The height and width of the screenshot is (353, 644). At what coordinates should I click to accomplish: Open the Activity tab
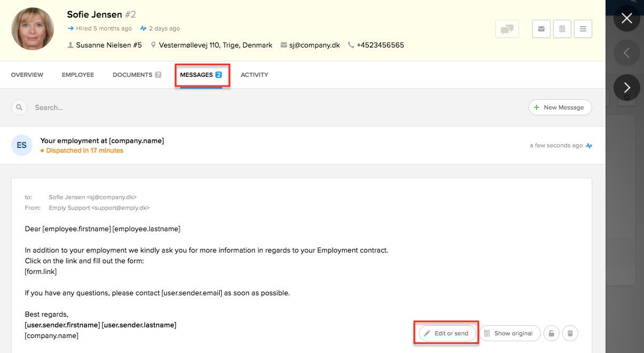254,75
